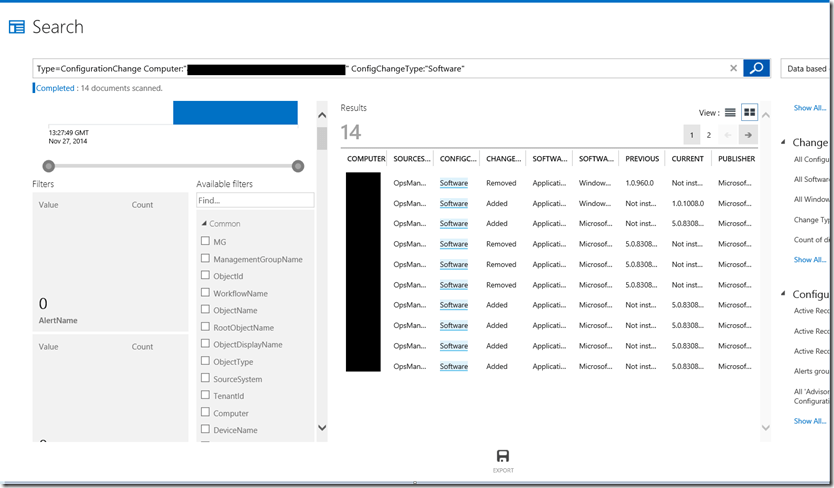The width and height of the screenshot is (834, 488).
Task: Go to next results page arrow
Action: [x=747, y=135]
